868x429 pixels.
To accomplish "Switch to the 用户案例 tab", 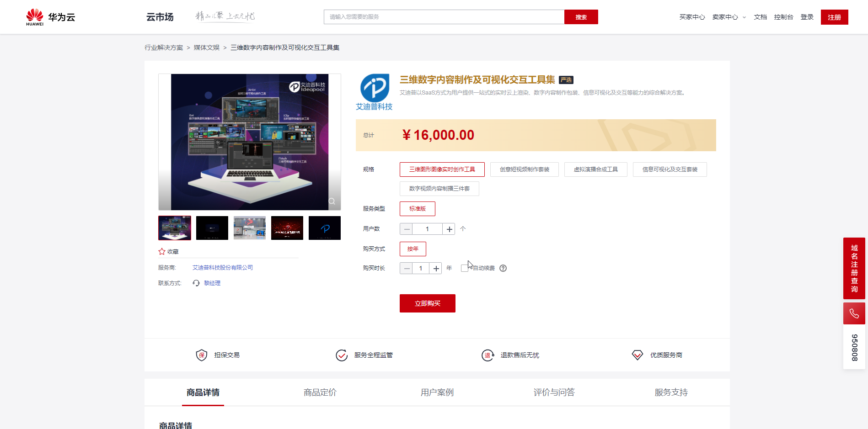I will [437, 392].
